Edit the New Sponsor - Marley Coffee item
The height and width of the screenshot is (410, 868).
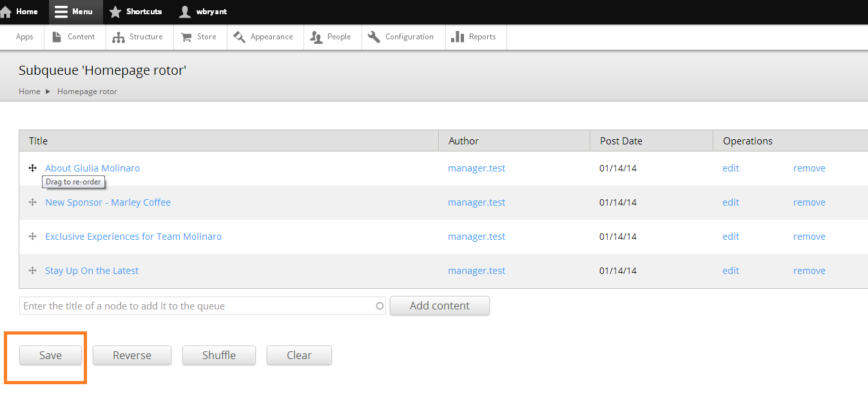click(x=731, y=202)
